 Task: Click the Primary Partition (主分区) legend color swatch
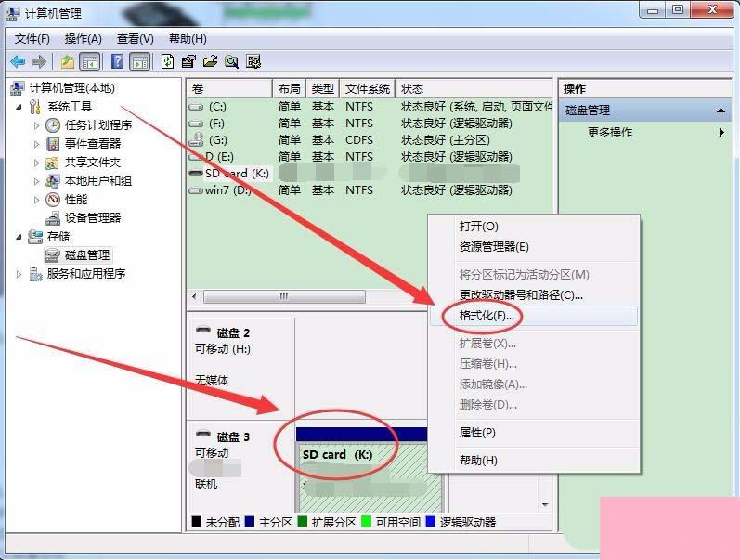point(250,522)
